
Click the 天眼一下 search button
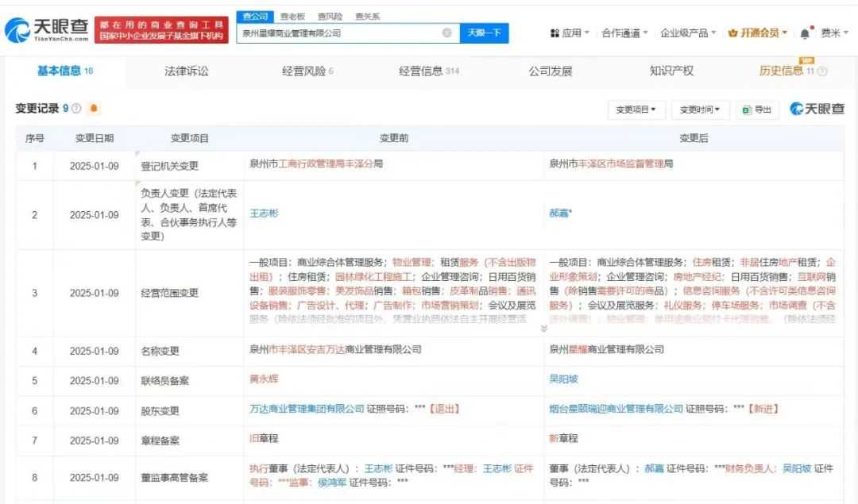484,33
